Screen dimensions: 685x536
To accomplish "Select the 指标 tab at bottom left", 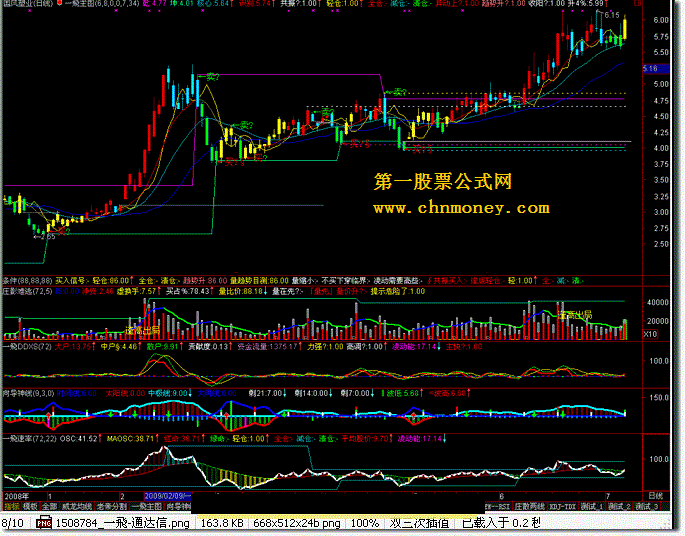I will [x=11, y=507].
